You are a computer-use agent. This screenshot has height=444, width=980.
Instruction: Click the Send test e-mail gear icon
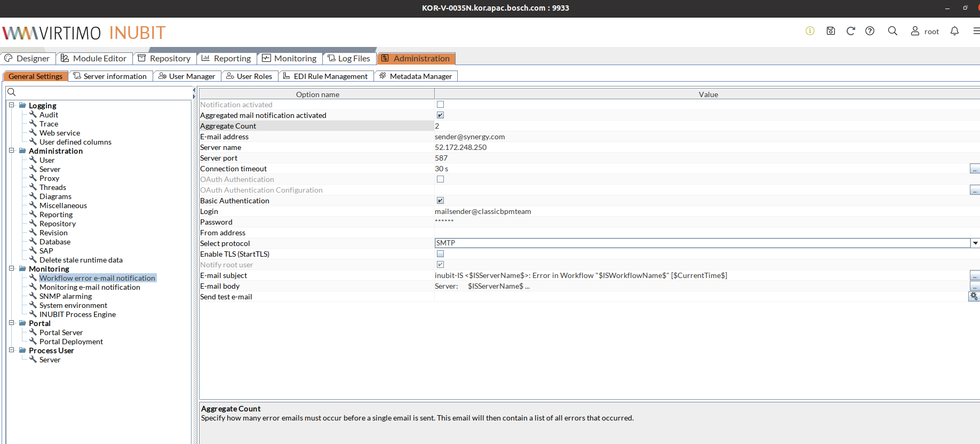point(974,297)
